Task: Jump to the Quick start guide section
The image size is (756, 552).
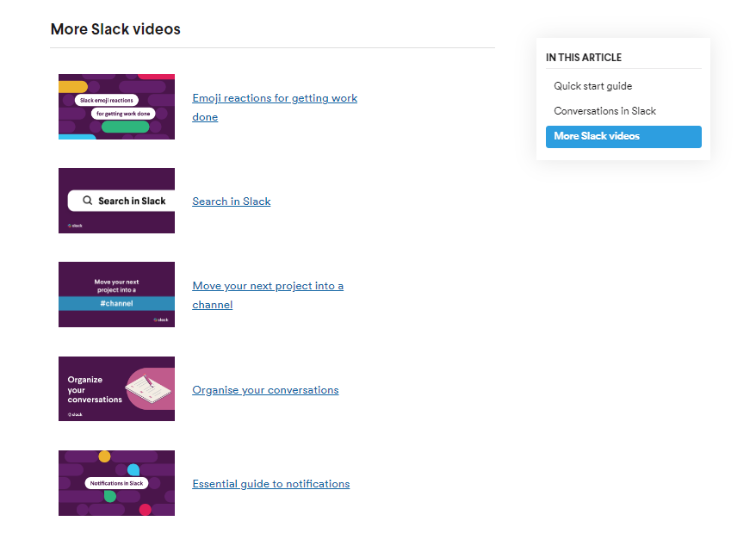Action: [593, 86]
